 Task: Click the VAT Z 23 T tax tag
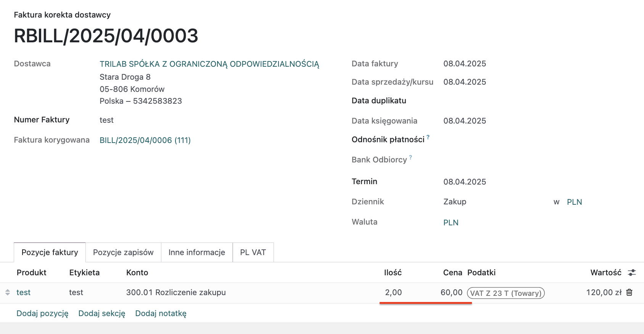(x=506, y=293)
